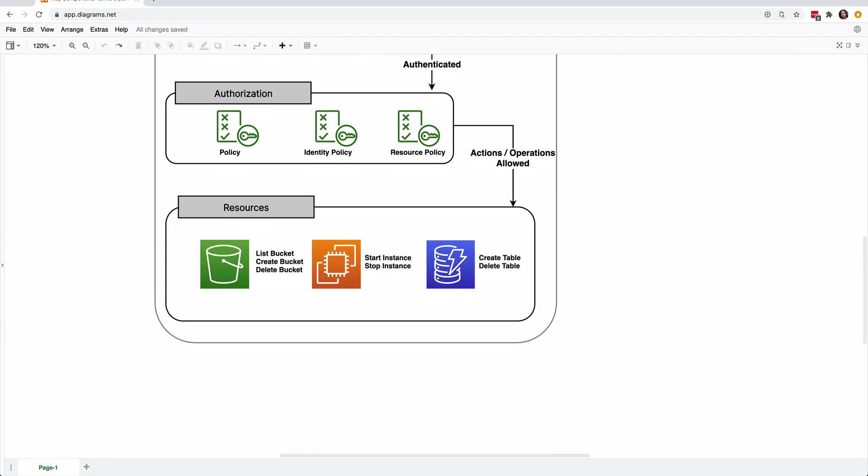Reload the diagrams.net page
Screen dimensions: 868x476
coord(39,14)
